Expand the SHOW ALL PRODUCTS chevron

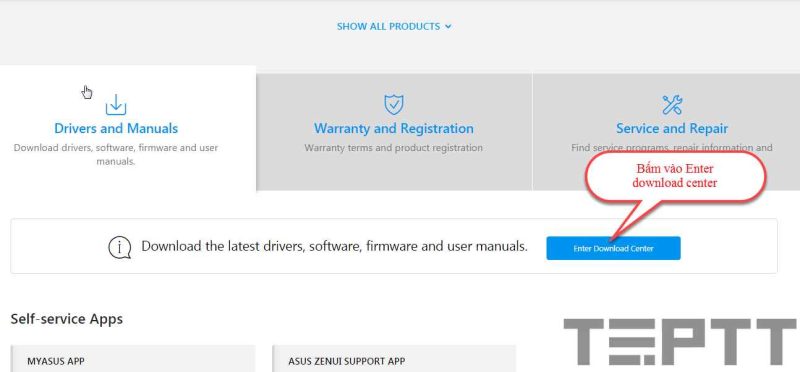click(x=448, y=27)
